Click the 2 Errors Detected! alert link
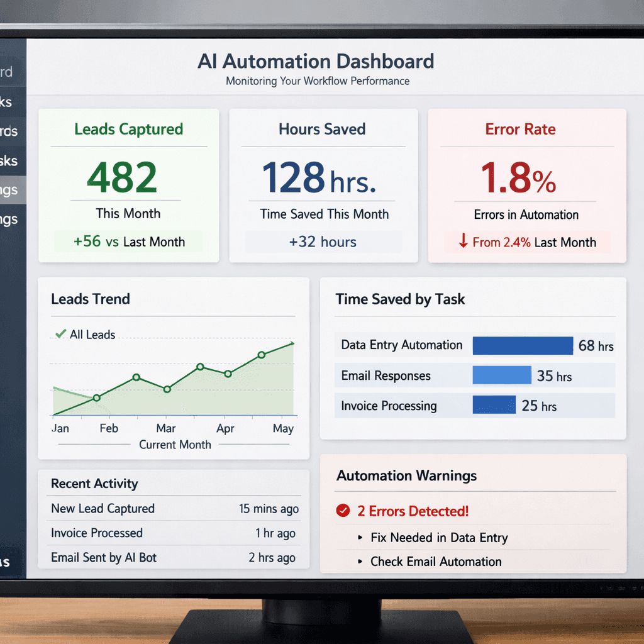The width and height of the screenshot is (644, 644). 414,511
